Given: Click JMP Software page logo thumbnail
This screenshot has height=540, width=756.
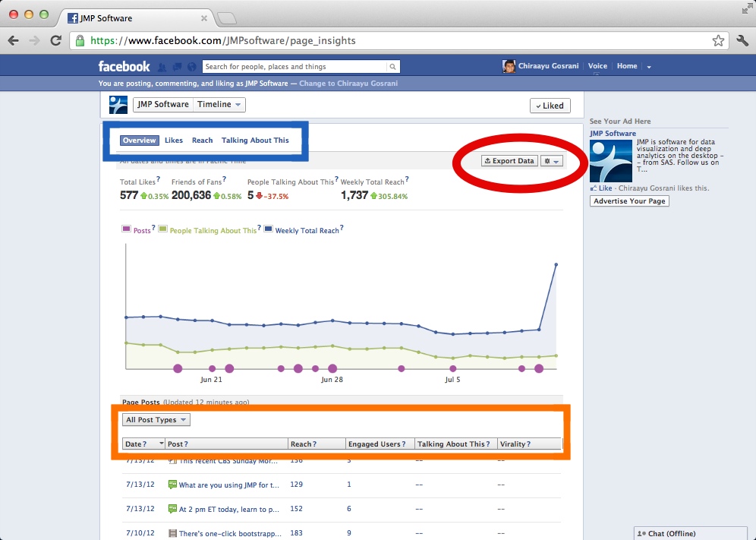Looking at the screenshot, I should (x=118, y=105).
